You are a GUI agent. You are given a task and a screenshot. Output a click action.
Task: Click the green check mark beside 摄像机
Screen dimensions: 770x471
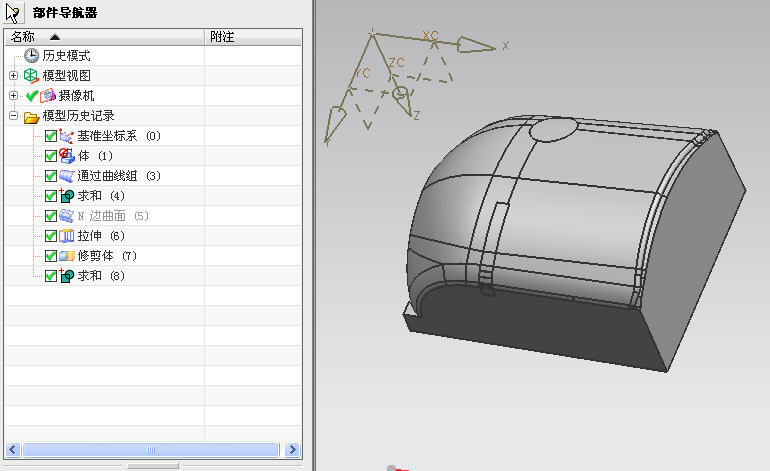(32, 95)
